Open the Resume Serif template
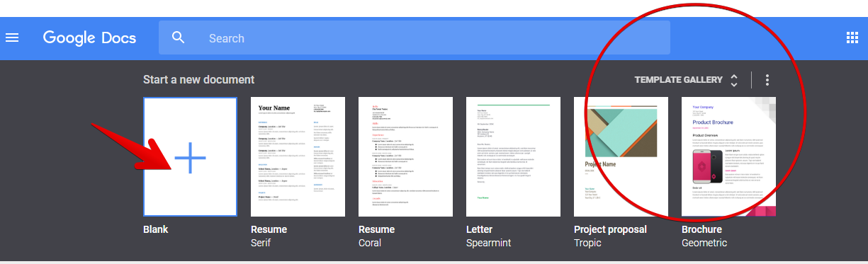This screenshot has width=868, height=264. coord(298,156)
